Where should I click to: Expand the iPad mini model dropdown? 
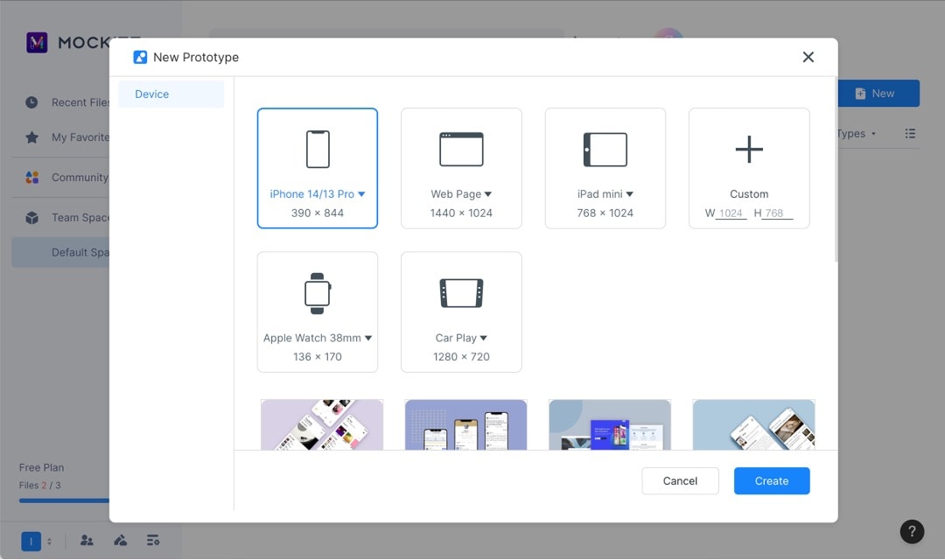(x=629, y=194)
